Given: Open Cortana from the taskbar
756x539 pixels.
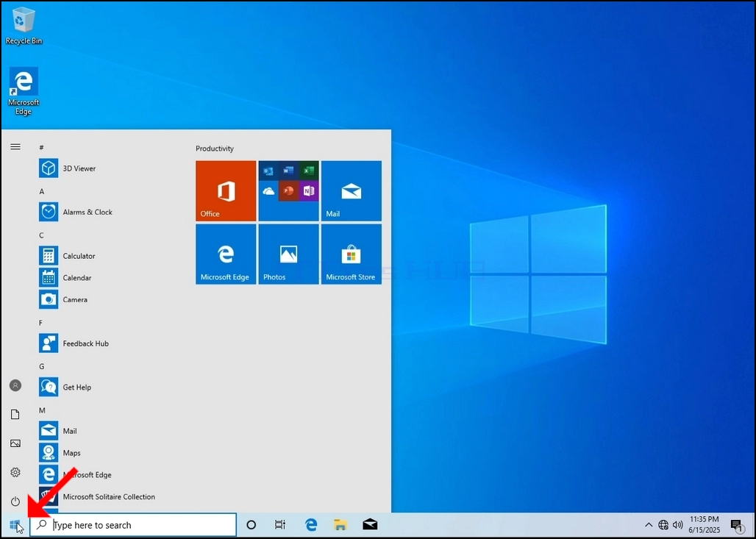Looking at the screenshot, I should coord(252,525).
